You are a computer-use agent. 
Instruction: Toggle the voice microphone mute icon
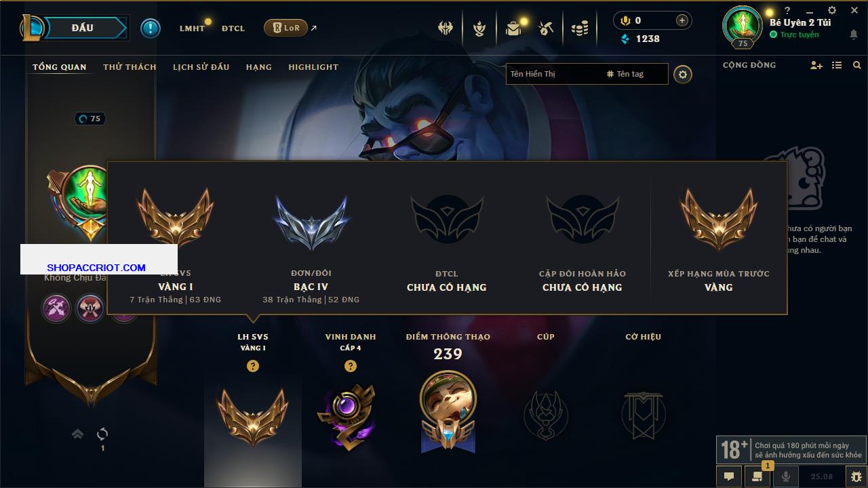786,476
